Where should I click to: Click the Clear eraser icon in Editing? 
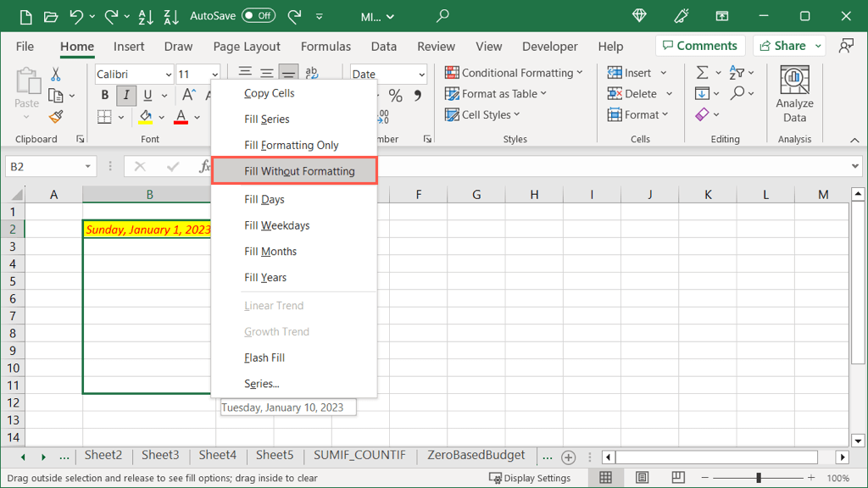click(702, 114)
